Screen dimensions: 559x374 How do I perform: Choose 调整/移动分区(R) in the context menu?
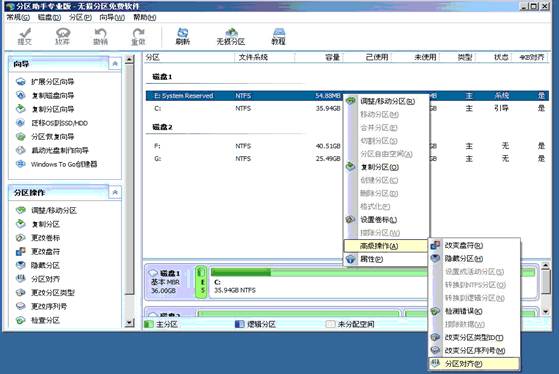coord(387,101)
